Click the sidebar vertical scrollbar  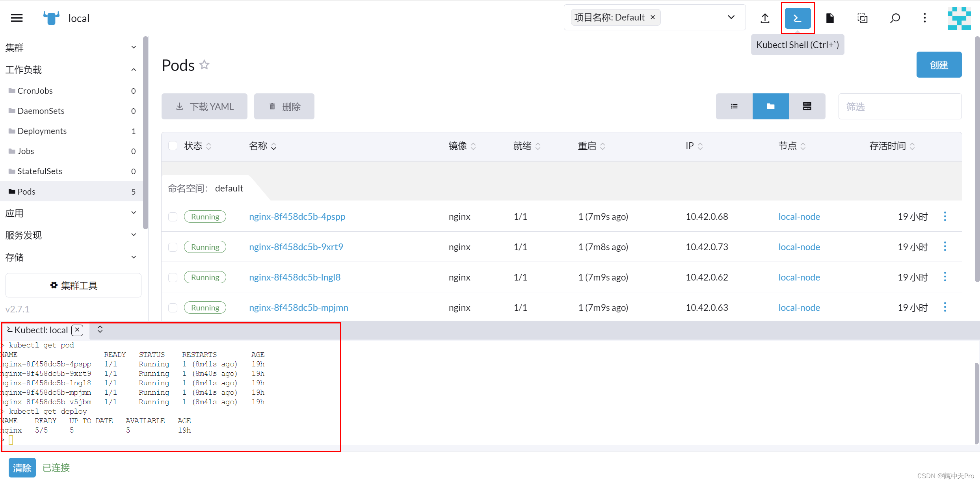coord(145,133)
